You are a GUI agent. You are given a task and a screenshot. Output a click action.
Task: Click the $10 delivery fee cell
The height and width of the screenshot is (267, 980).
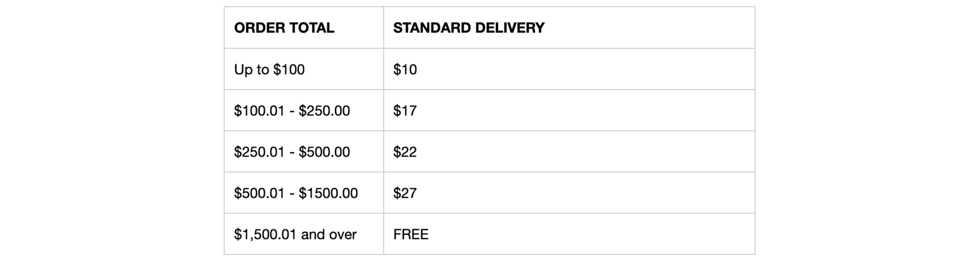tap(405, 69)
